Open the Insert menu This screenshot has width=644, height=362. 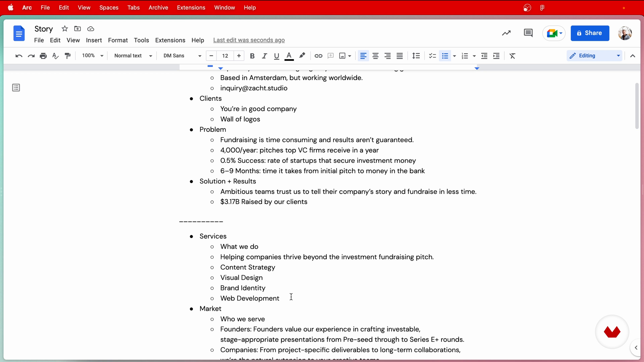tap(94, 40)
